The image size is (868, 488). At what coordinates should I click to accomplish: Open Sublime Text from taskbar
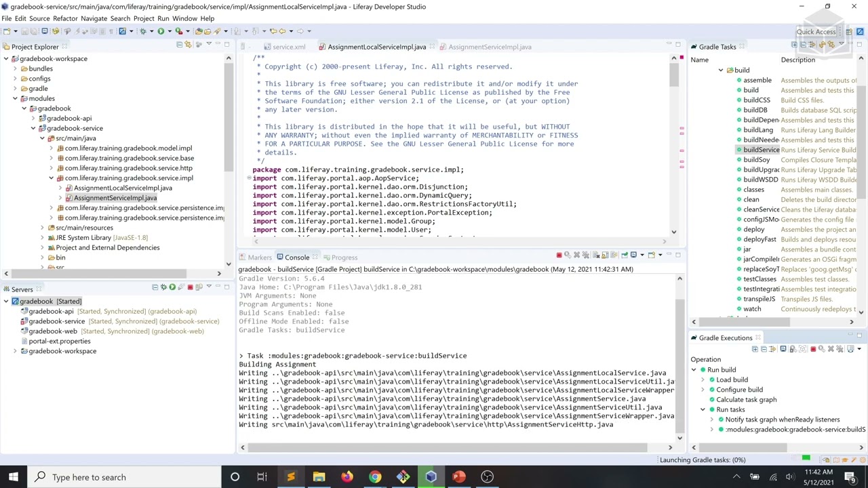click(x=290, y=477)
